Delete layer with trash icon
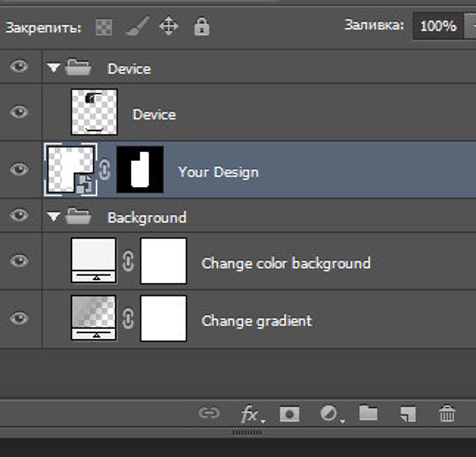The width and height of the screenshot is (476, 457). (x=447, y=414)
